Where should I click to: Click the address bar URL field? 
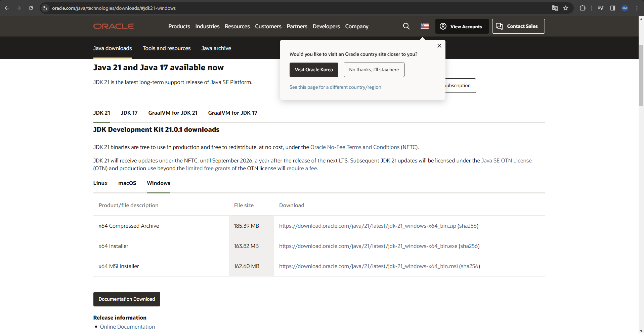296,8
